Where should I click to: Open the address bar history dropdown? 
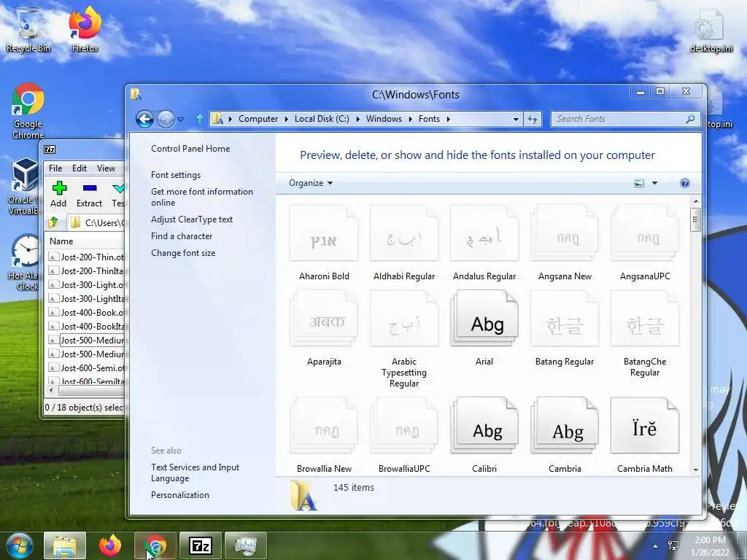click(516, 119)
